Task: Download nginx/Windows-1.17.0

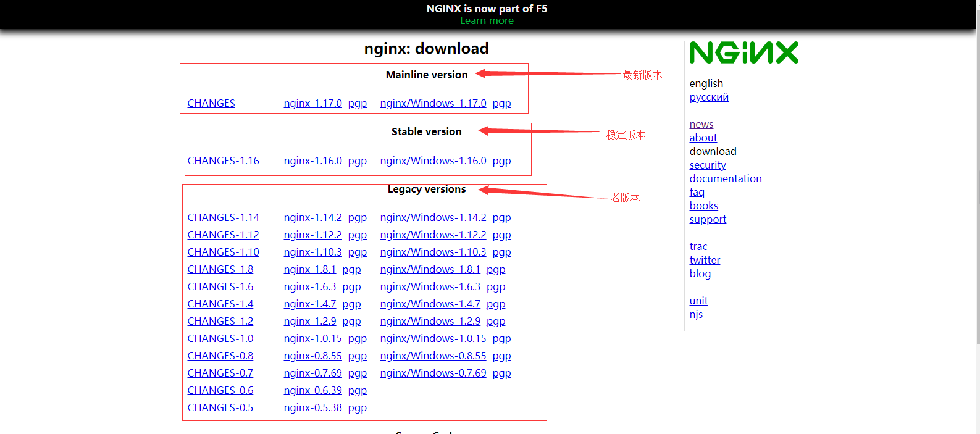Action: click(x=433, y=103)
